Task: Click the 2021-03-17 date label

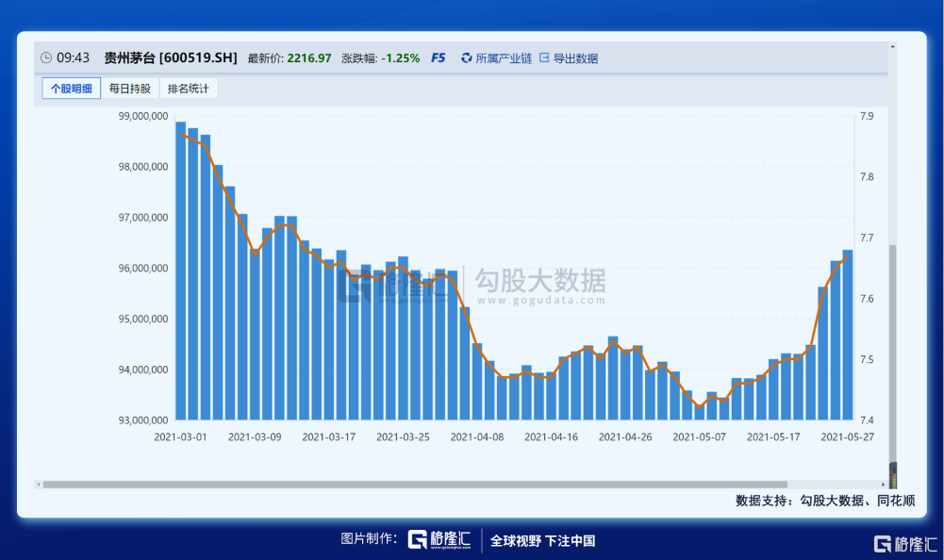Action: pos(329,437)
